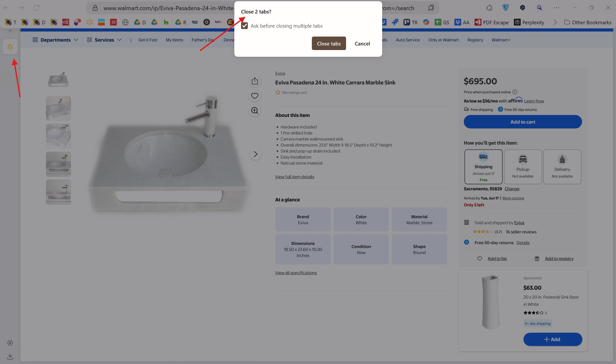This screenshot has height=364, width=616.
Task: Open a new tab with plus icon
Action: pyautogui.click(x=10, y=31)
